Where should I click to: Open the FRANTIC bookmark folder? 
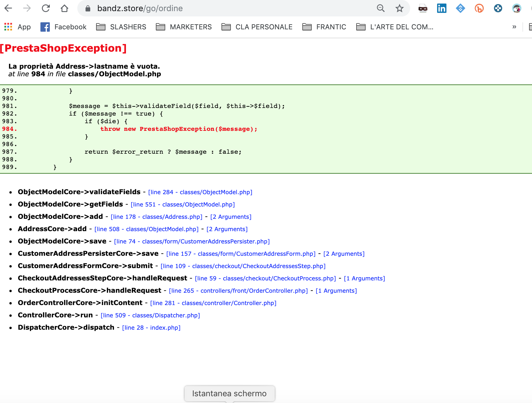coord(324,27)
